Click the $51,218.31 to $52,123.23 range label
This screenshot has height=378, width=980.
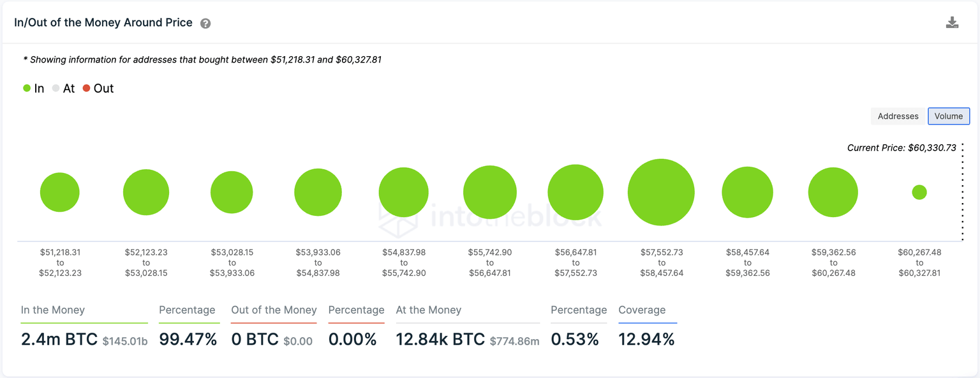click(59, 262)
